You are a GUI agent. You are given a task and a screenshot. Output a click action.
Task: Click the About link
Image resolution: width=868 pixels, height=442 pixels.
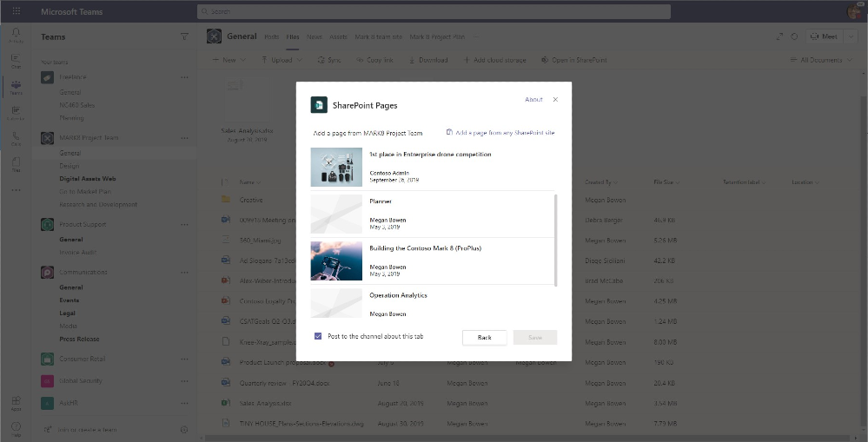click(x=533, y=100)
